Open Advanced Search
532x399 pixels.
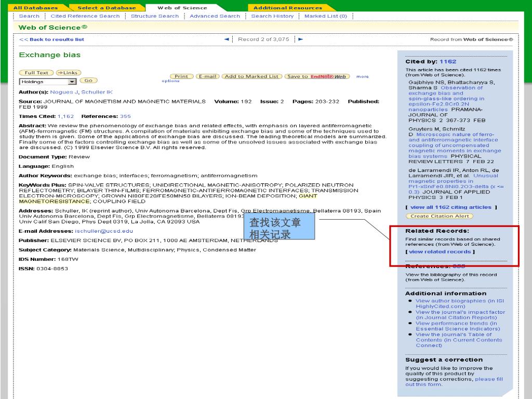(215, 16)
